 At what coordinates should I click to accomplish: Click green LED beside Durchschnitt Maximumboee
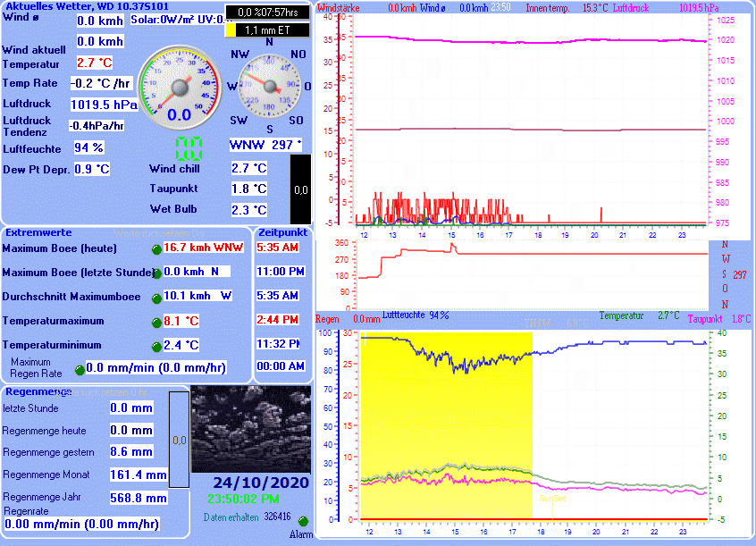(x=156, y=298)
